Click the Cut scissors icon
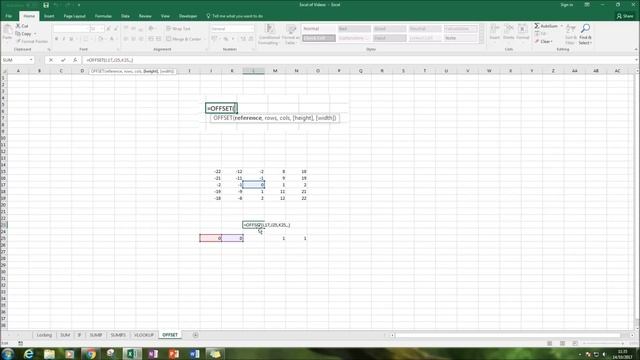 click(18, 26)
